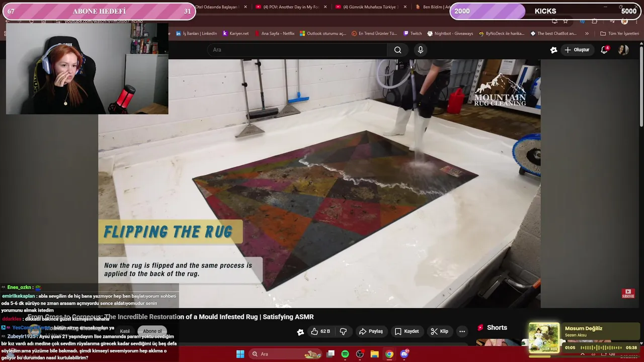Image resolution: width=644 pixels, height=362 pixels.
Task: Open The best ChatBot bookmark
Action: pos(553,34)
